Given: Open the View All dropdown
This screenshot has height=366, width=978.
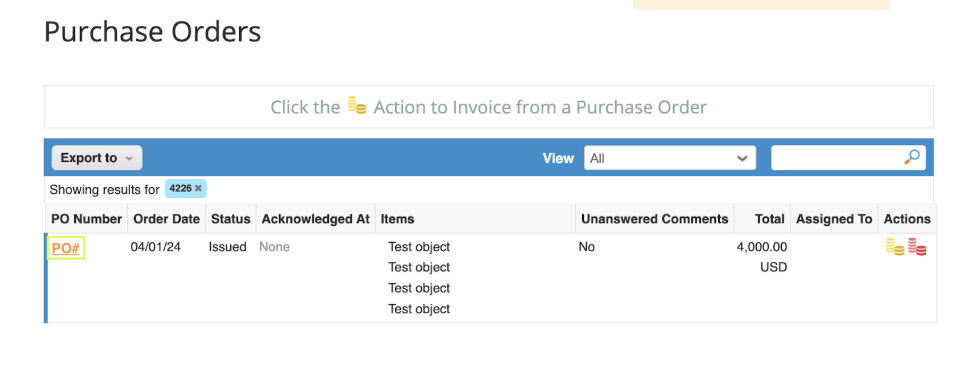Looking at the screenshot, I should point(670,158).
